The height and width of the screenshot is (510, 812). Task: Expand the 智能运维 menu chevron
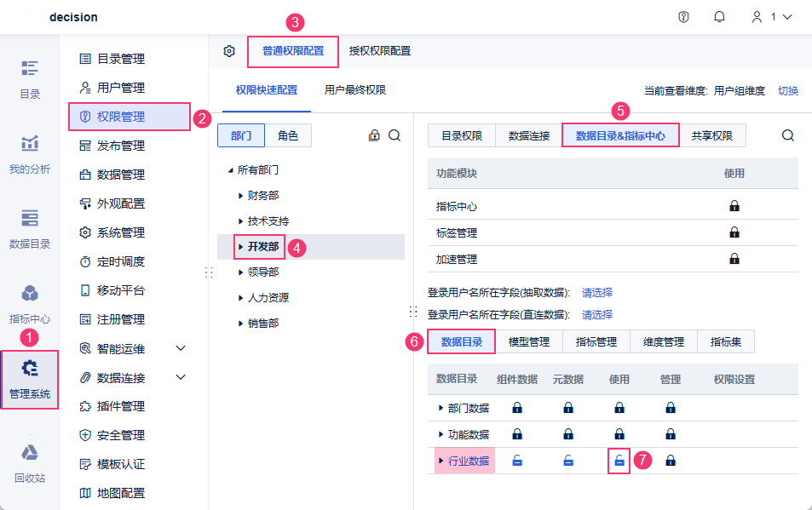click(181, 348)
